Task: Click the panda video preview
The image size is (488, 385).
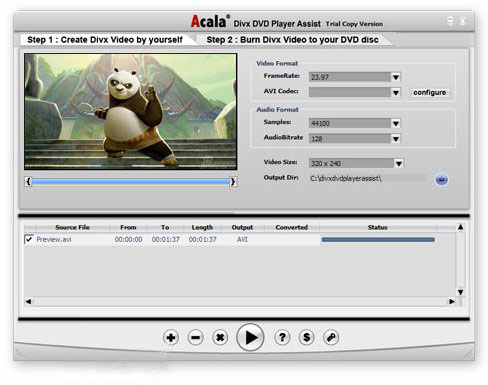Action: 131,112
